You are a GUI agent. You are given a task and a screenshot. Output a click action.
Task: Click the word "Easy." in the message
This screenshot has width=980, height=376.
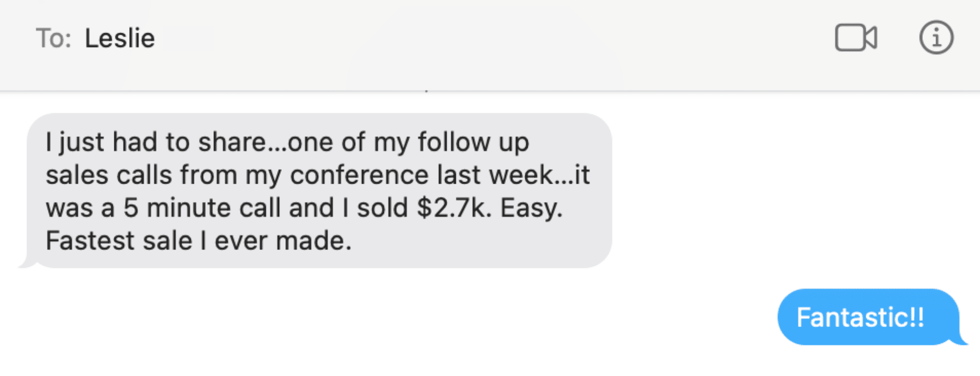531,208
